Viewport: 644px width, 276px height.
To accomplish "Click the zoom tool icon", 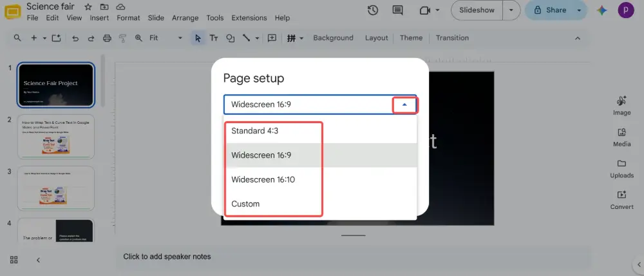I will [x=139, y=38].
